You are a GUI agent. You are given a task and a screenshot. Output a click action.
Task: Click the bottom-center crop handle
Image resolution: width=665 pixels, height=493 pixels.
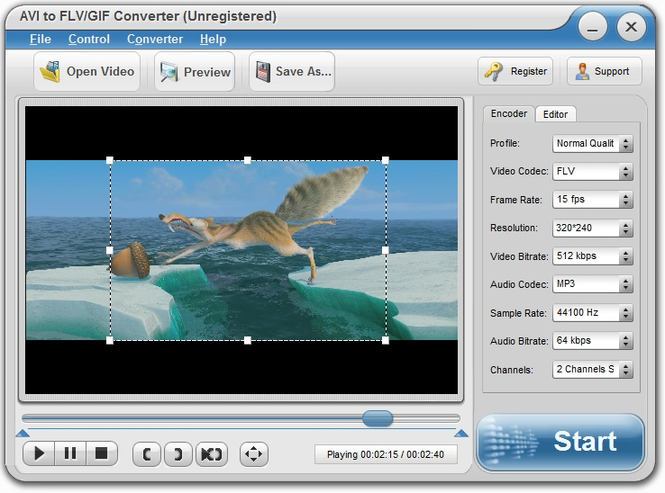[248, 340]
